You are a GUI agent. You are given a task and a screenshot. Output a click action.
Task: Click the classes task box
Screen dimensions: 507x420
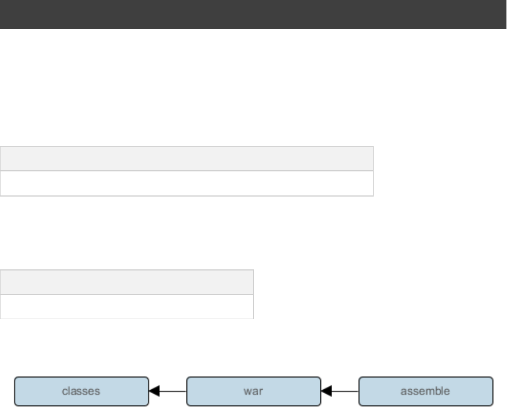(81, 391)
